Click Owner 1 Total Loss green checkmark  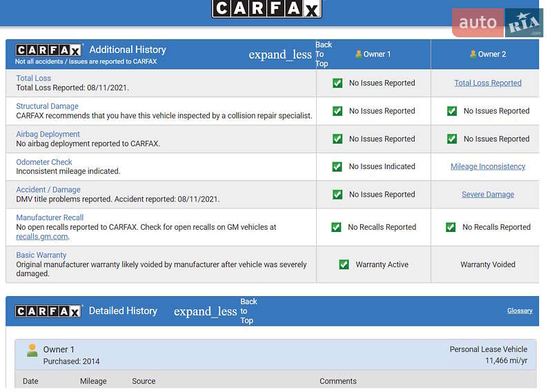337,83
